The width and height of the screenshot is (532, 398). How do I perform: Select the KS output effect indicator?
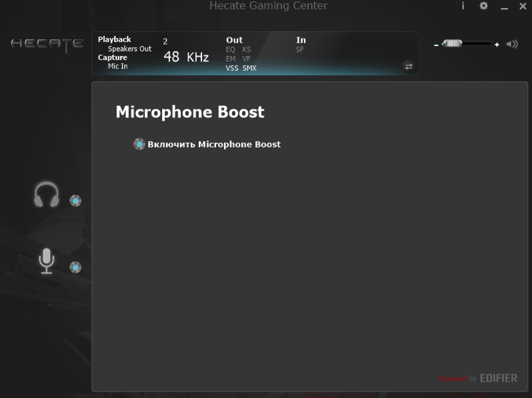pos(246,49)
